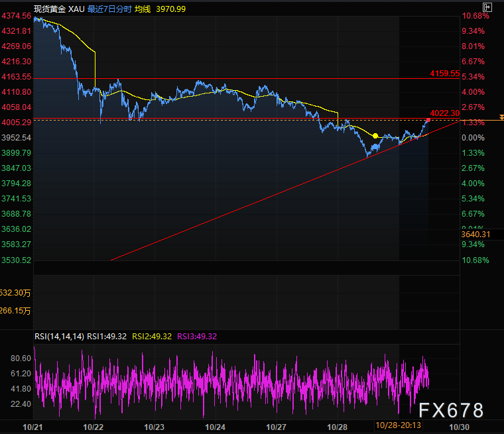The height and width of the screenshot is (434, 504).
Task: Click the orange double-arrow price marker
Action: (x=501, y=117)
